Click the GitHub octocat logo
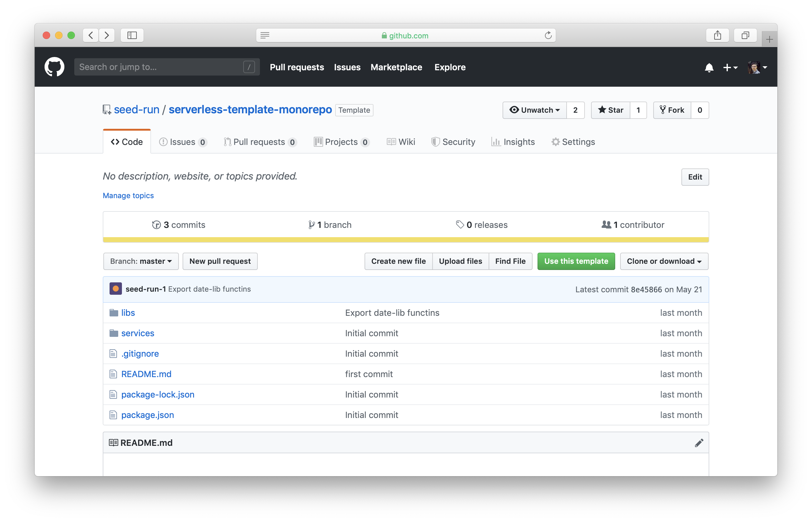The height and width of the screenshot is (522, 812). (x=54, y=67)
